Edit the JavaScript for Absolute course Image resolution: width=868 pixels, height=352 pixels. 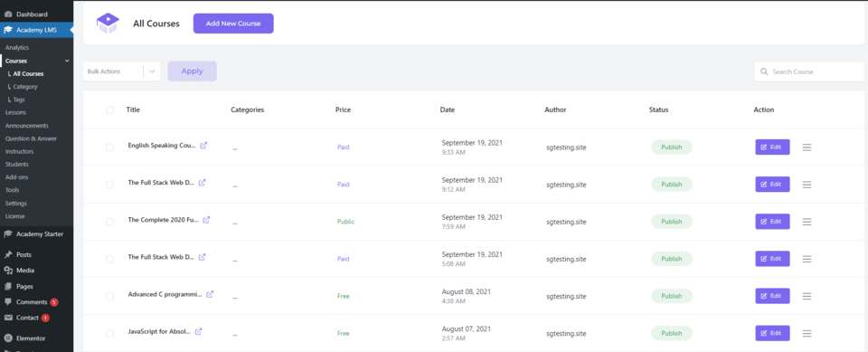point(772,333)
